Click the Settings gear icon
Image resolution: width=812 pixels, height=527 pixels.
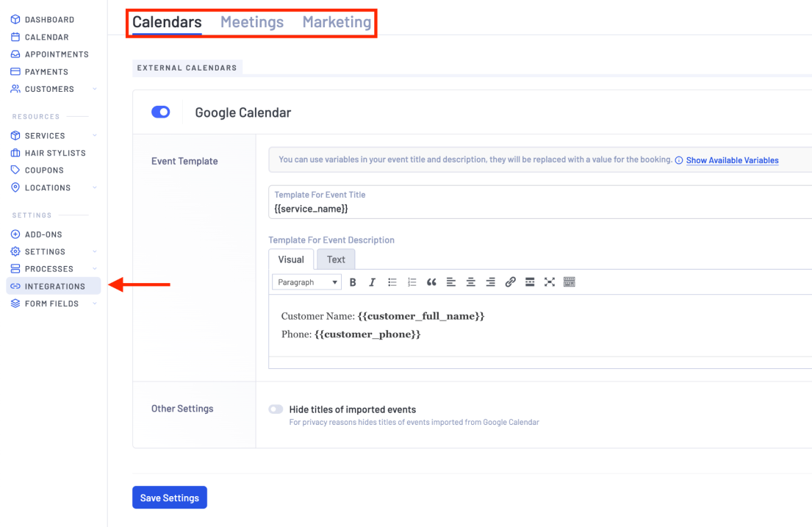[15, 251]
